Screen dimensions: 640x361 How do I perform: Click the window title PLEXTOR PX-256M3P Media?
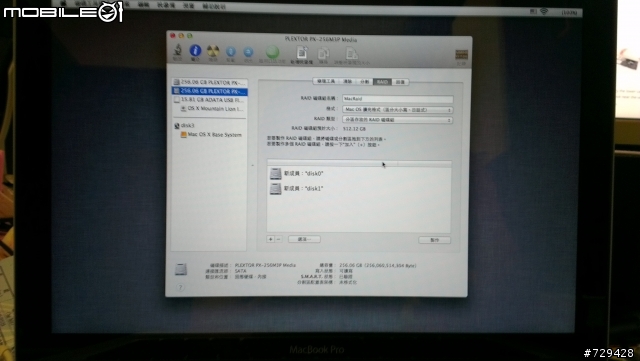pyautogui.click(x=321, y=39)
